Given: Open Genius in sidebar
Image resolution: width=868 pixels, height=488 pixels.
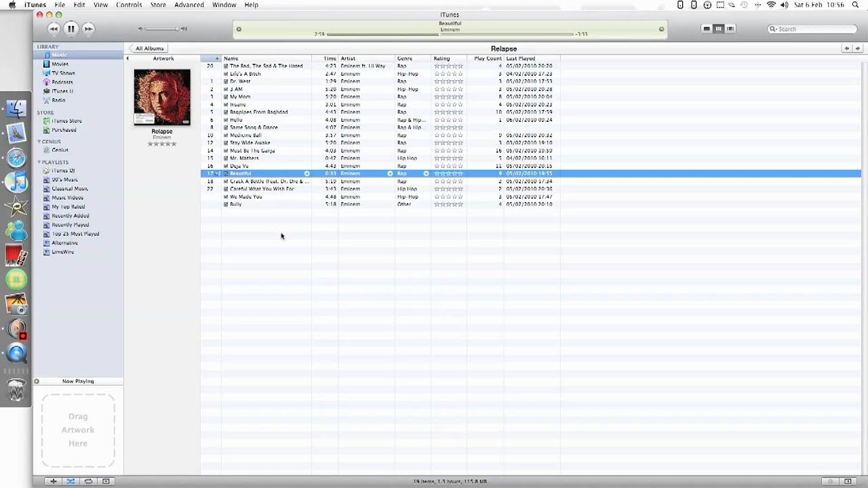Looking at the screenshot, I should pos(60,150).
